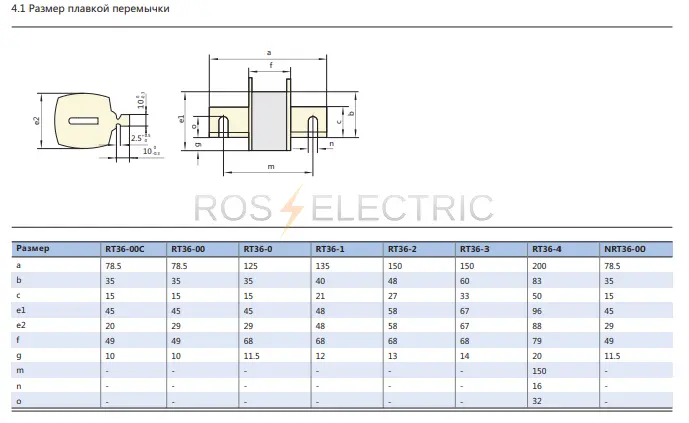Viewport: 689px width, 423px height.
Task: Click the RT36-00C column header
Action: pos(124,249)
